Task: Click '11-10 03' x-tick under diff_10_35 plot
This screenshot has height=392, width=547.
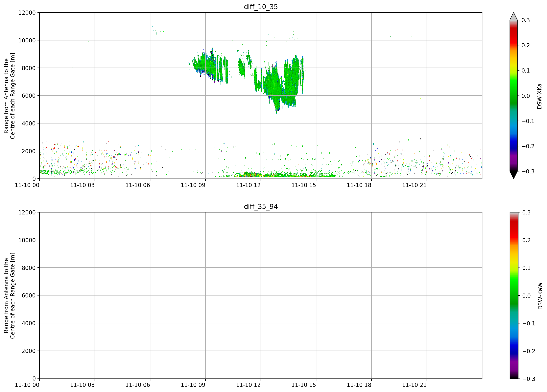Action: coord(82,185)
